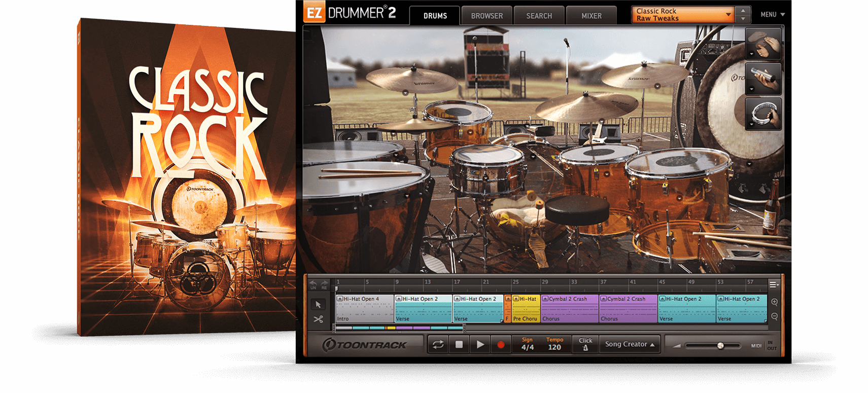Click the EZ logo badge
868x393 pixels.
[x=314, y=13]
